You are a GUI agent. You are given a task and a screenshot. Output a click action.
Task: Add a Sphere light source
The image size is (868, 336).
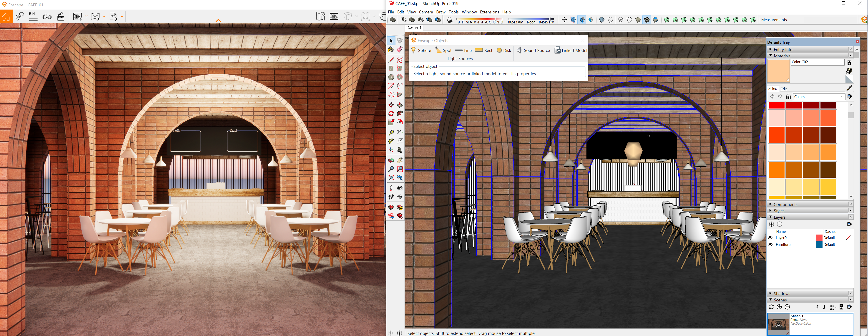421,50
